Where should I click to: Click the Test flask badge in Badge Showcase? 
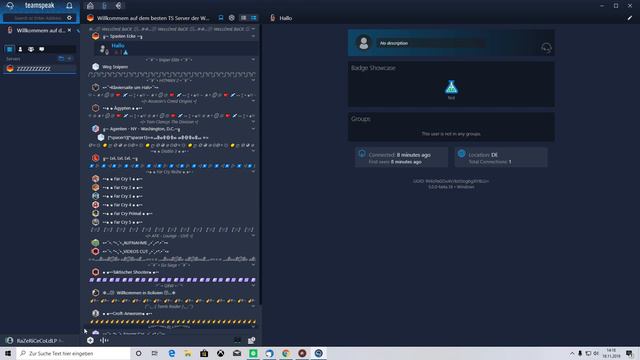(x=451, y=87)
